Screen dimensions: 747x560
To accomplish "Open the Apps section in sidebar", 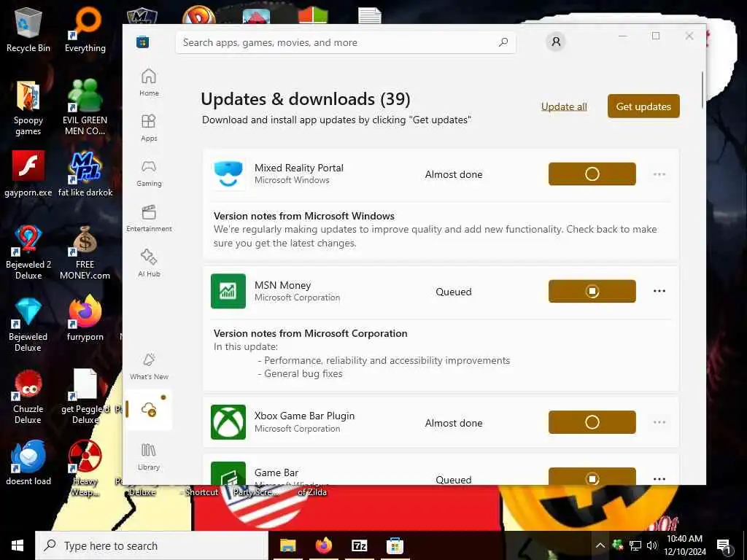I will [149, 128].
